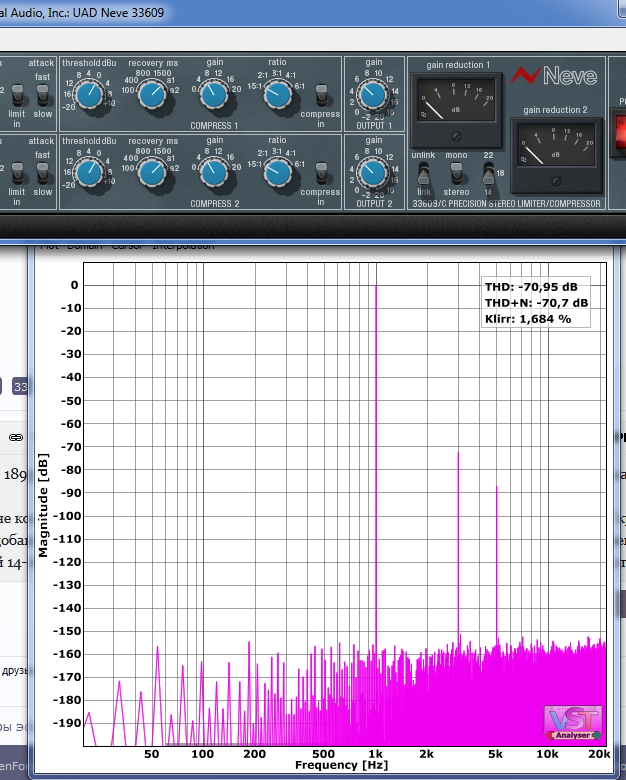Click Compress 2 gain knob
The height and width of the screenshot is (780, 626).
tap(214, 173)
